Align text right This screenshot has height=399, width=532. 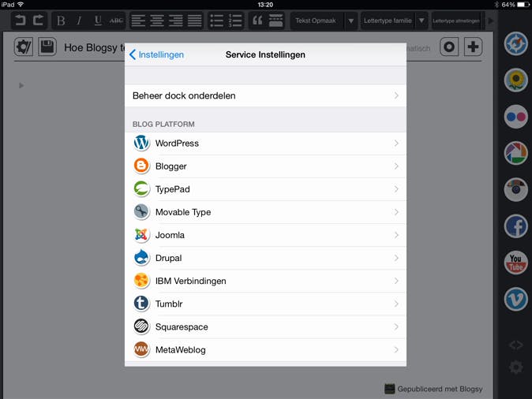tap(176, 21)
